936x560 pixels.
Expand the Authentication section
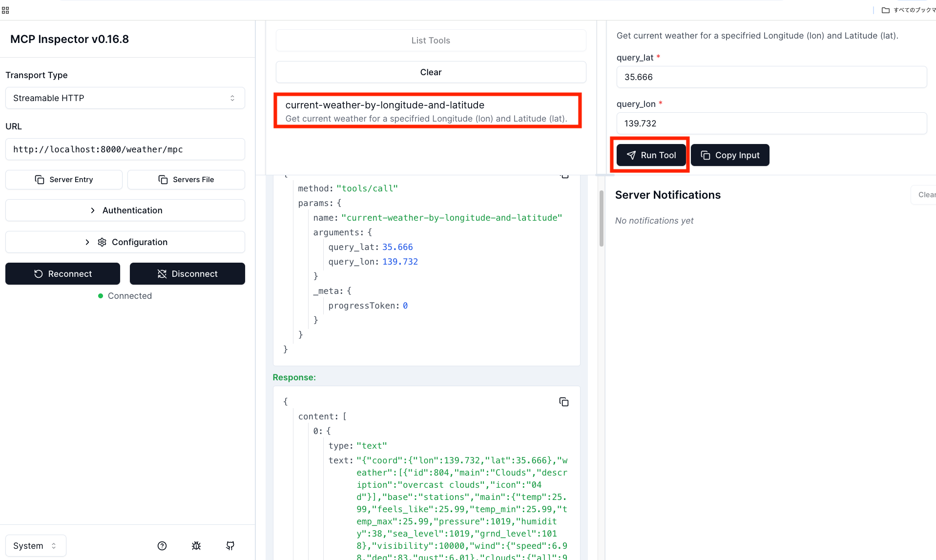pos(125,210)
